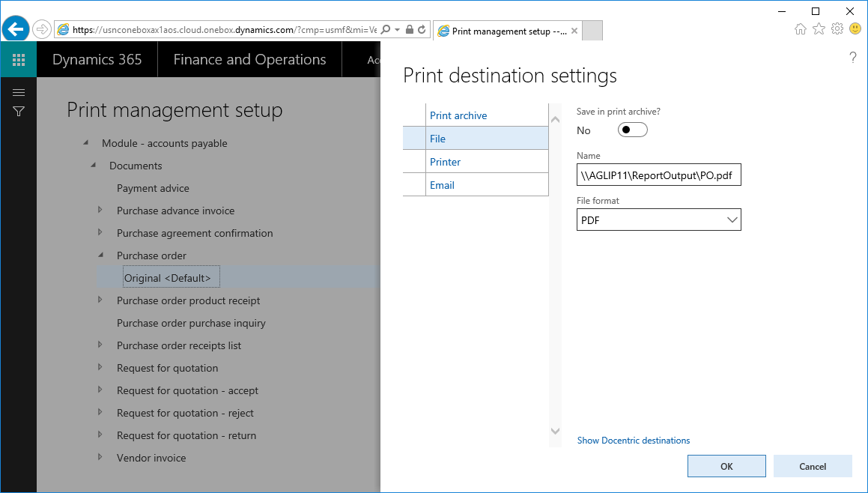
Task: Click the browser back arrow button
Action: (x=16, y=28)
